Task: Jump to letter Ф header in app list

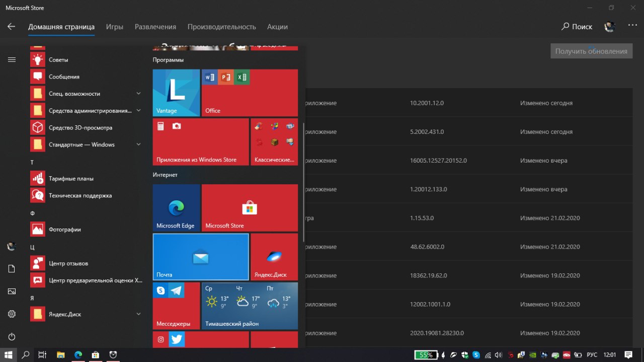Action: click(32, 213)
